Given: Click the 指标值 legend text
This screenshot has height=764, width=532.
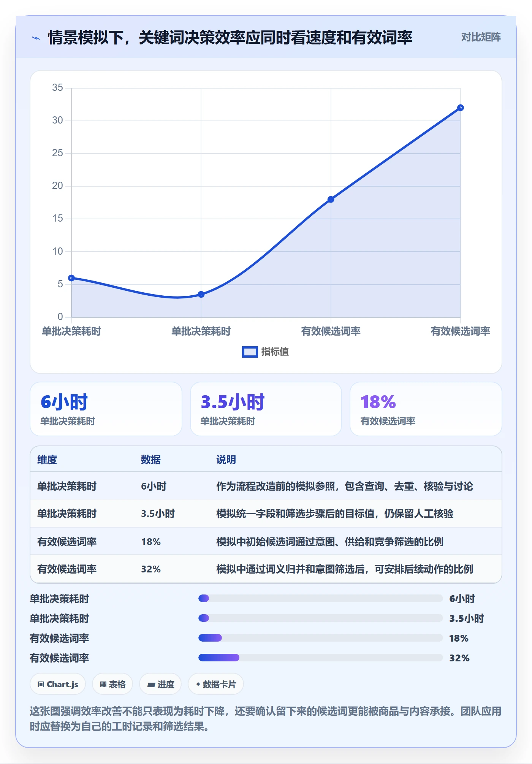Looking at the screenshot, I should [275, 352].
